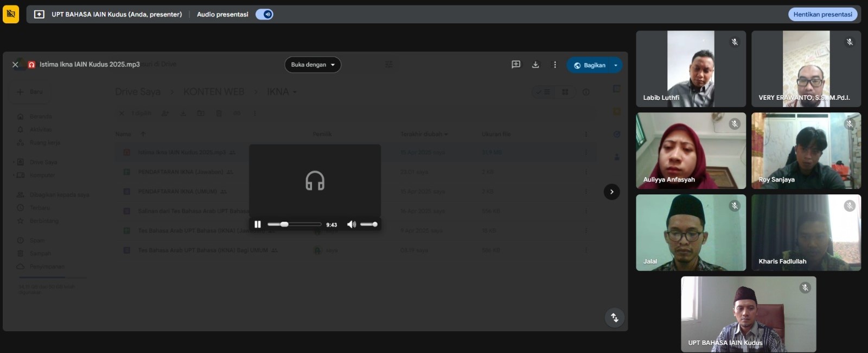Select Auliyya Anfasyah's video tile
The height and width of the screenshot is (353, 868).
point(691,150)
